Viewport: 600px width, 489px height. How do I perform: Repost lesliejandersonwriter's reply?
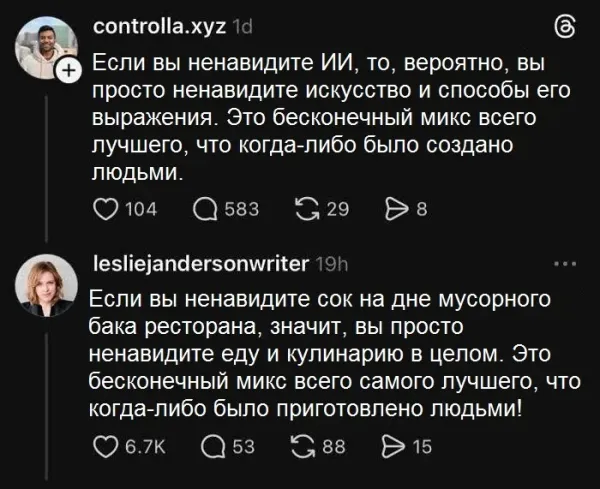coord(307,447)
